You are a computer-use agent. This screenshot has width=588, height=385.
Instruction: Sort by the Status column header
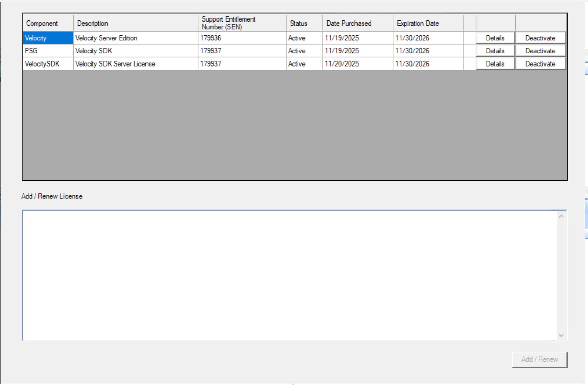(x=304, y=23)
